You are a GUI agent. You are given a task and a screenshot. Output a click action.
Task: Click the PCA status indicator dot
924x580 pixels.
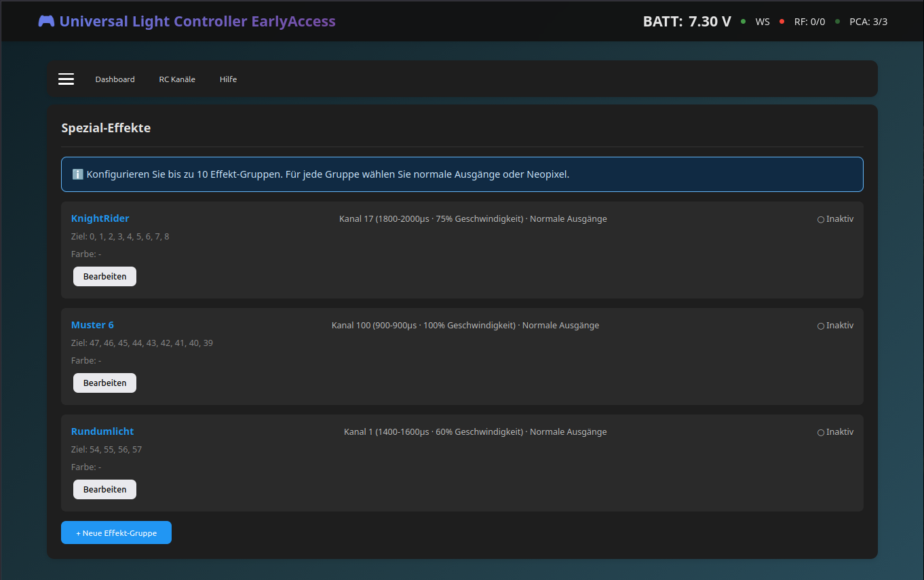click(x=837, y=22)
